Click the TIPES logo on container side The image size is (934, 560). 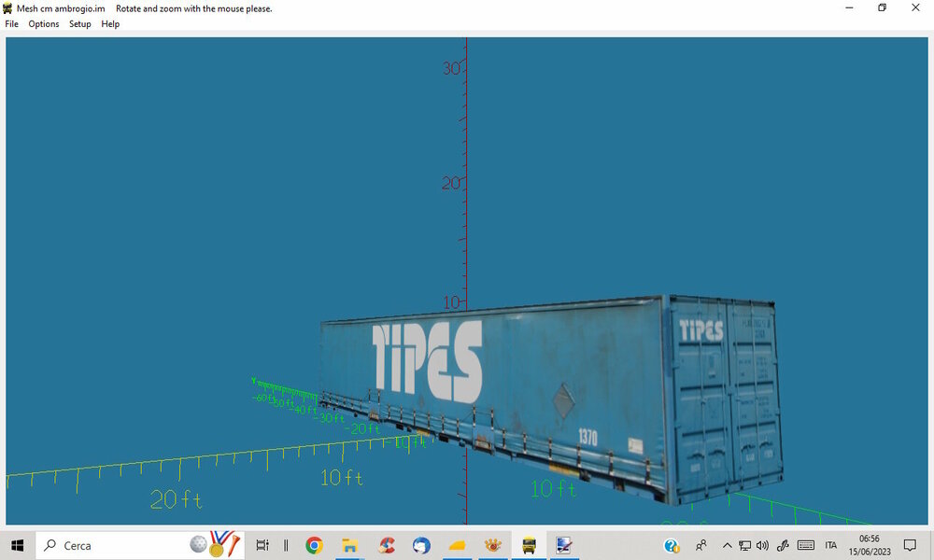(427, 361)
